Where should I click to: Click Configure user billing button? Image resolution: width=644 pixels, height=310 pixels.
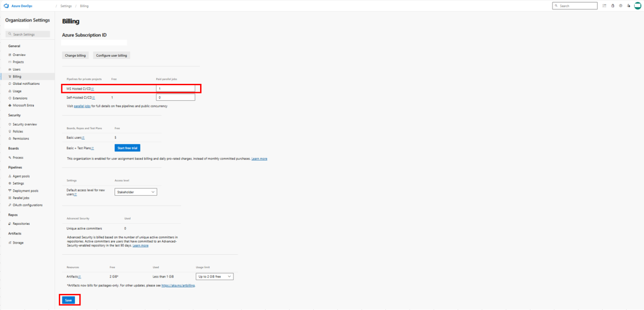click(x=112, y=55)
